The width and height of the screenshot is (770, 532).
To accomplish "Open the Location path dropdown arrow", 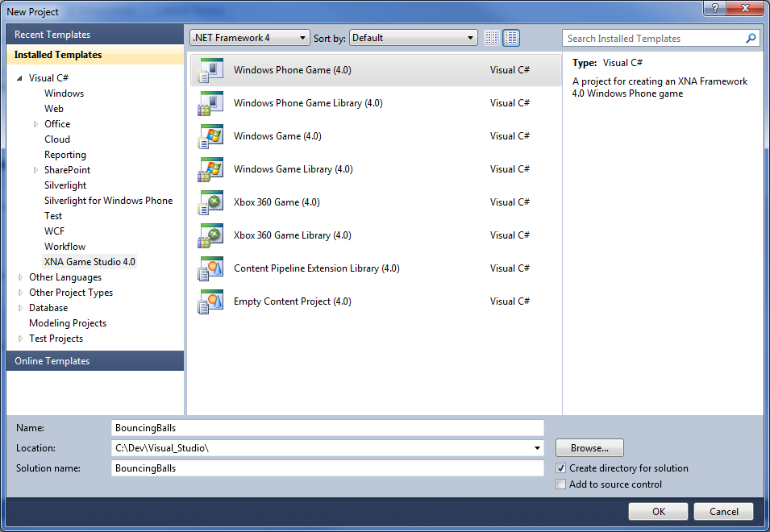I will [x=537, y=448].
